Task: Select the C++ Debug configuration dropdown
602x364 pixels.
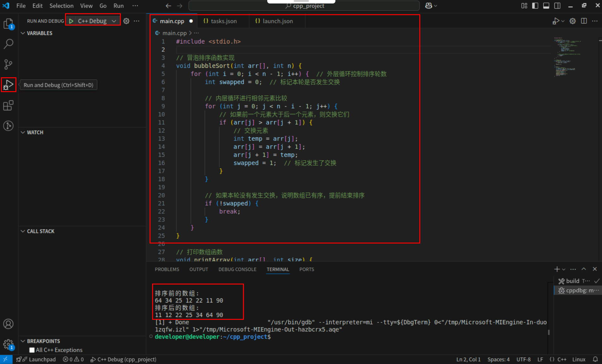Action: click(x=96, y=21)
